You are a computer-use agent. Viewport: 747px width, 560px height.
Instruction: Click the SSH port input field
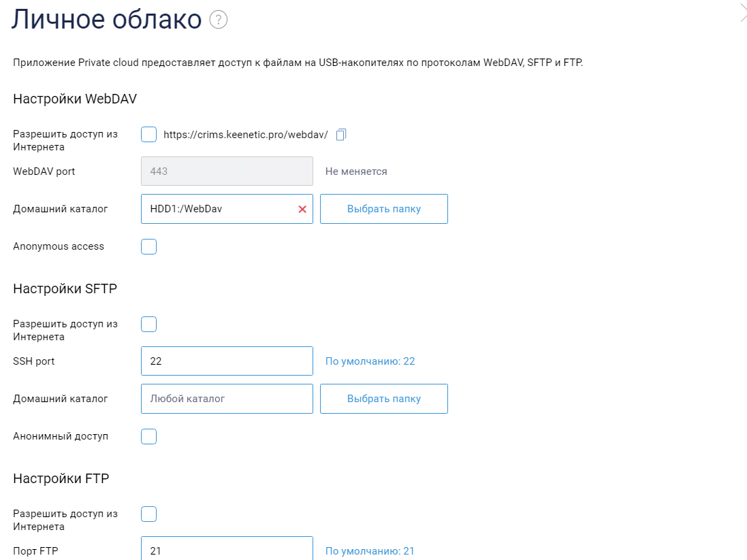[x=227, y=361]
